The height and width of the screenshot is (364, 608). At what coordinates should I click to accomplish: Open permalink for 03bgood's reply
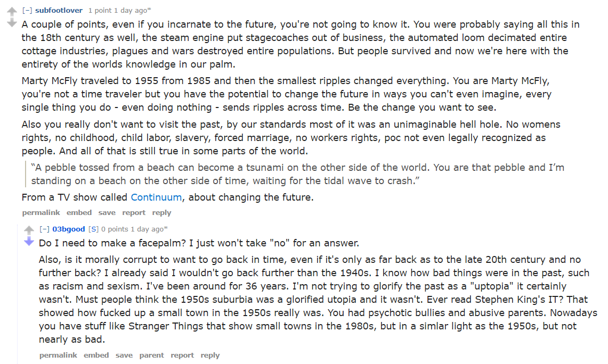pos(58,355)
